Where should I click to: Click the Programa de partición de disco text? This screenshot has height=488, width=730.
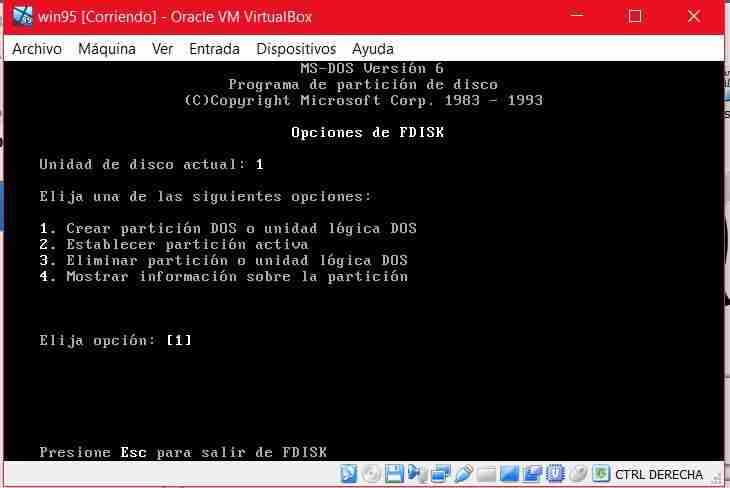tap(363, 84)
